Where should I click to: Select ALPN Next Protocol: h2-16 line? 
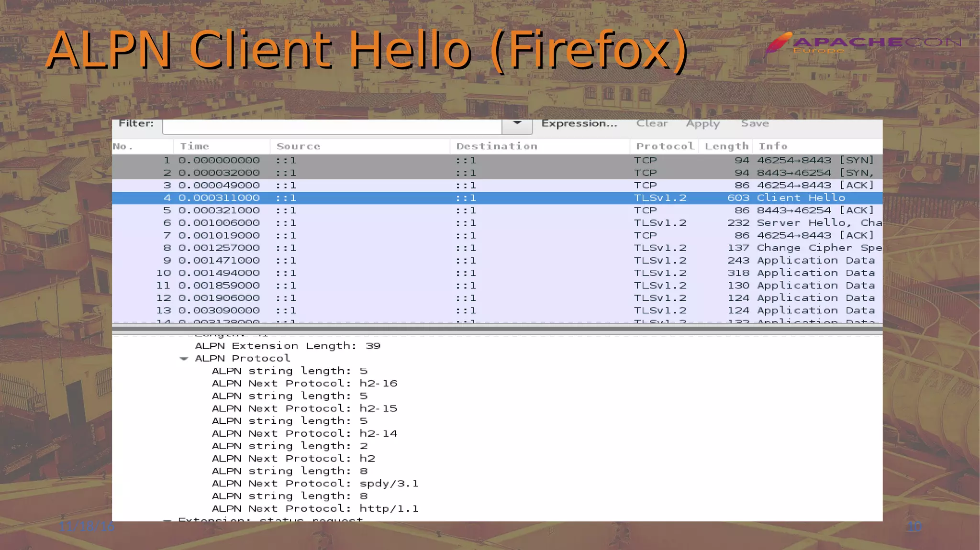tap(304, 384)
